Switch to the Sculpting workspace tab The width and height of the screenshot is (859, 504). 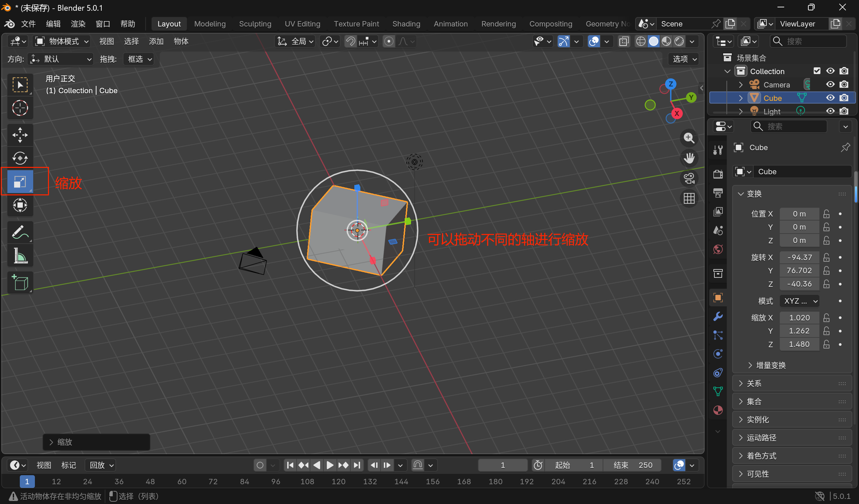click(255, 24)
